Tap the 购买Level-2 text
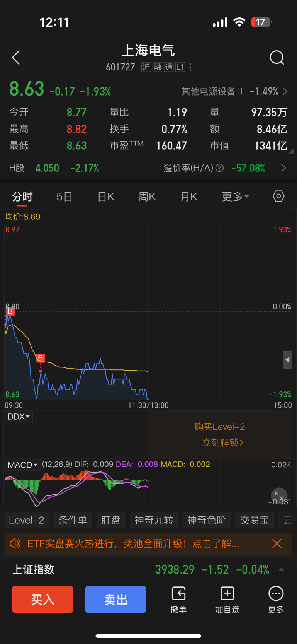Screen dimensions: 297x644 pyautogui.click(x=220, y=427)
